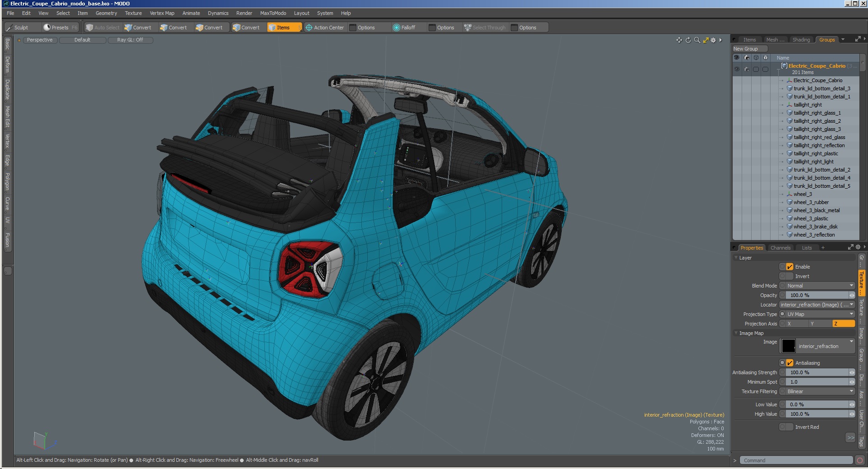Adjust the Antialiasing Strength slider
Viewport: 868px width, 469px height.
(820, 372)
